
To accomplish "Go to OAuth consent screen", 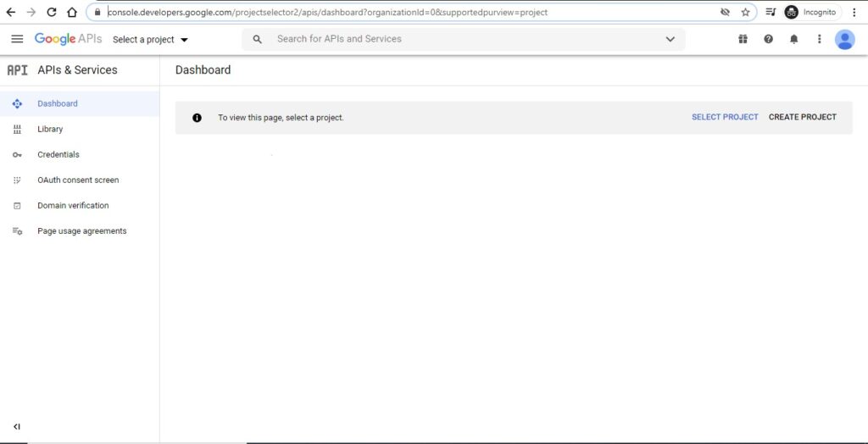I will (x=78, y=180).
